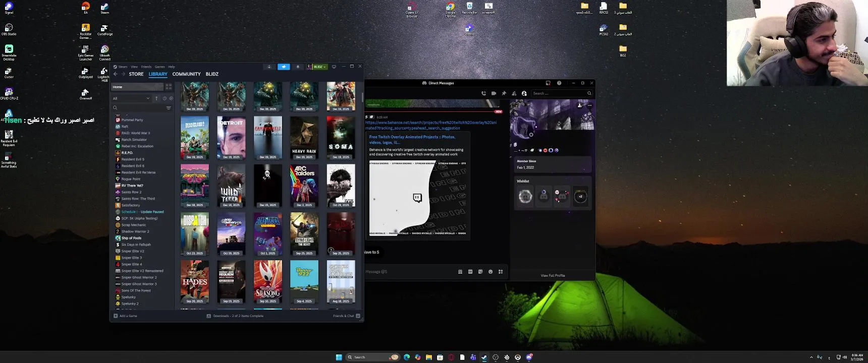
Task: Go forward using Steam's right arrow
Action: (123, 74)
